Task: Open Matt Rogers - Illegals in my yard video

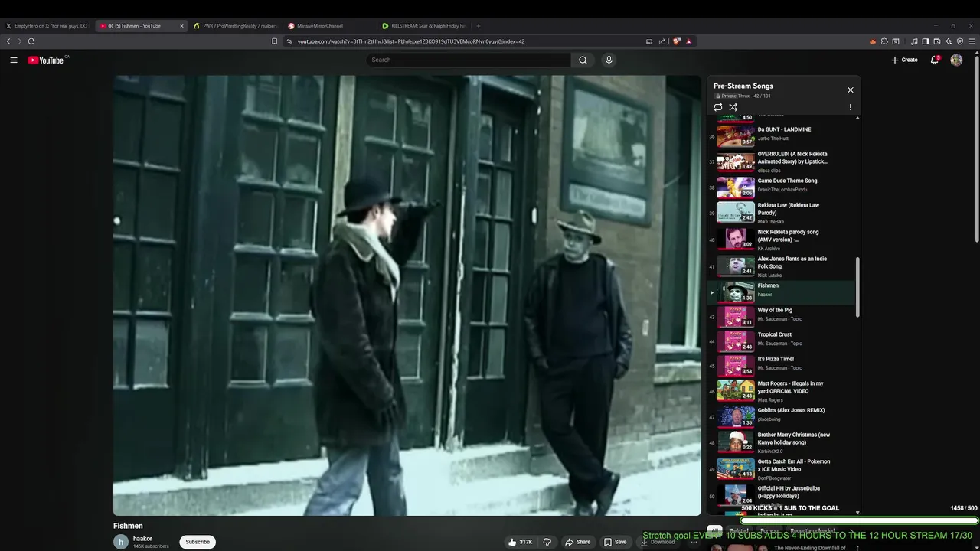Action: (782, 391)
